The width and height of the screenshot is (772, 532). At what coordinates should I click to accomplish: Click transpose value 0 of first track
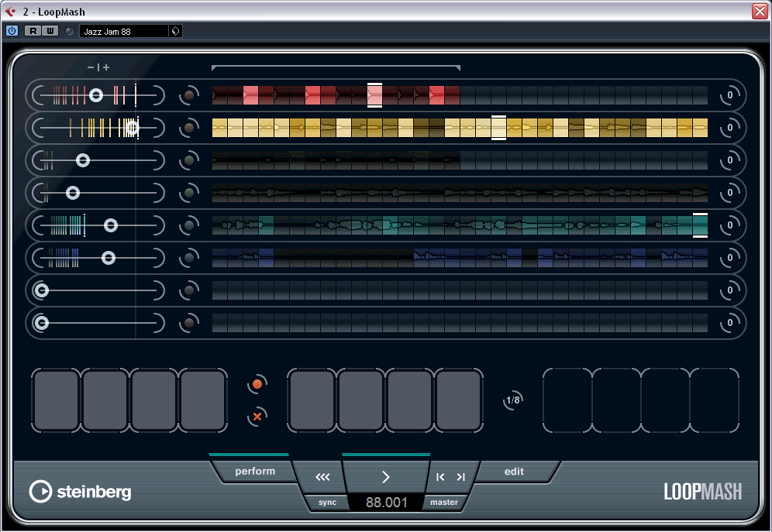[729, 95]
